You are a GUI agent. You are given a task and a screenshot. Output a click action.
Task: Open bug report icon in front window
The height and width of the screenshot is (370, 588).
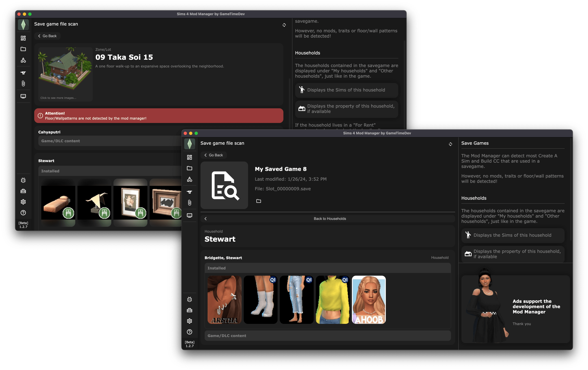[189, 299]
